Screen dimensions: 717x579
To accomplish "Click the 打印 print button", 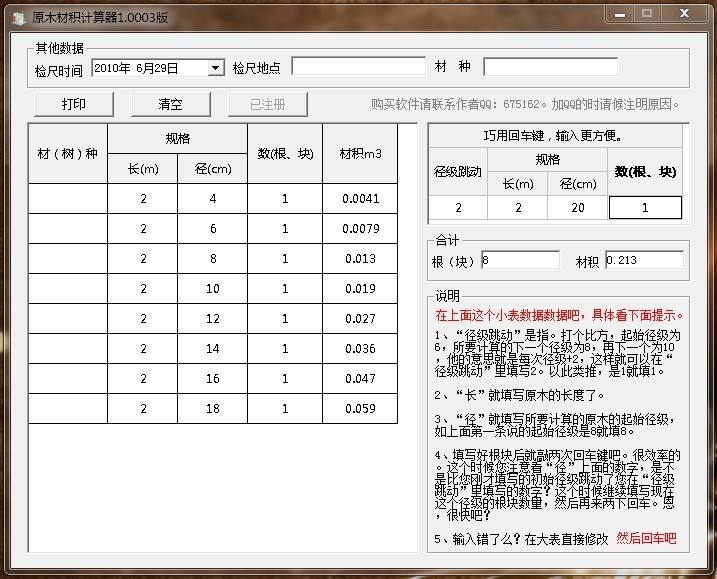I will pos(74,104).
